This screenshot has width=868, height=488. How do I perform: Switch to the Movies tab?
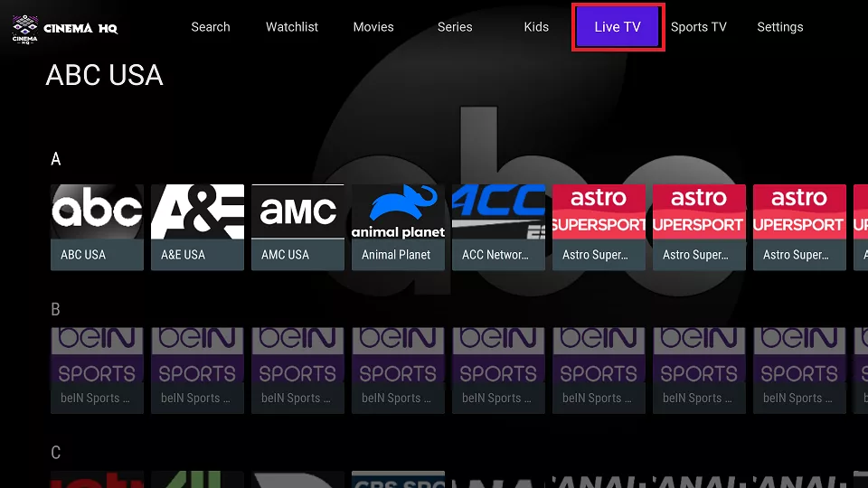pos(373,27)
